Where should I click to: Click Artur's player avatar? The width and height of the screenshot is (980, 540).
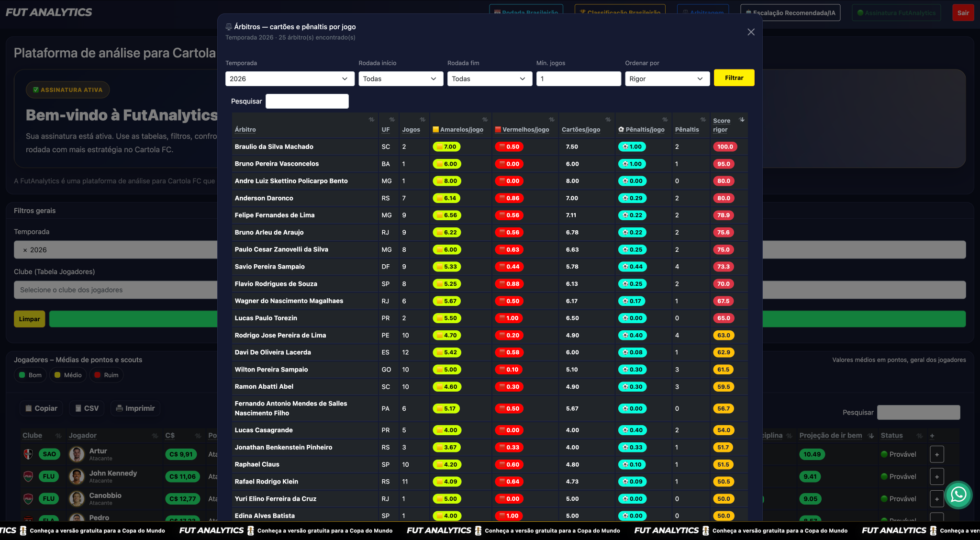(x=77, y=454)
